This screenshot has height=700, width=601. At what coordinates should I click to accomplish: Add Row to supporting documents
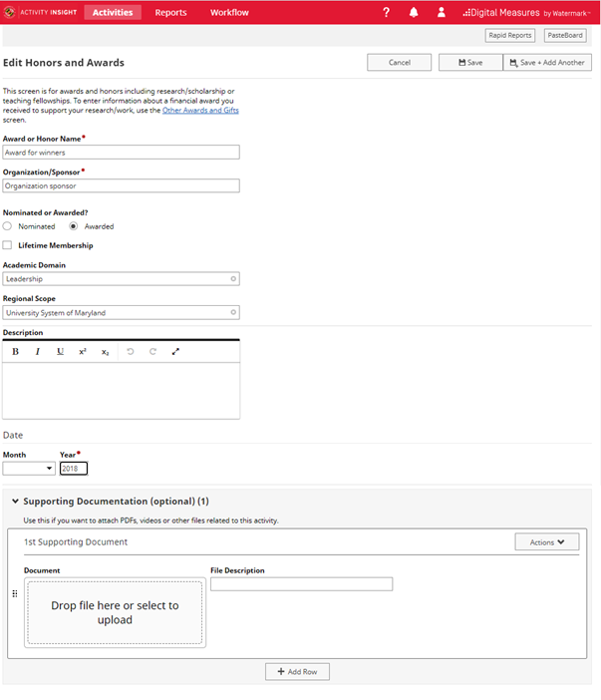[297, 671]
